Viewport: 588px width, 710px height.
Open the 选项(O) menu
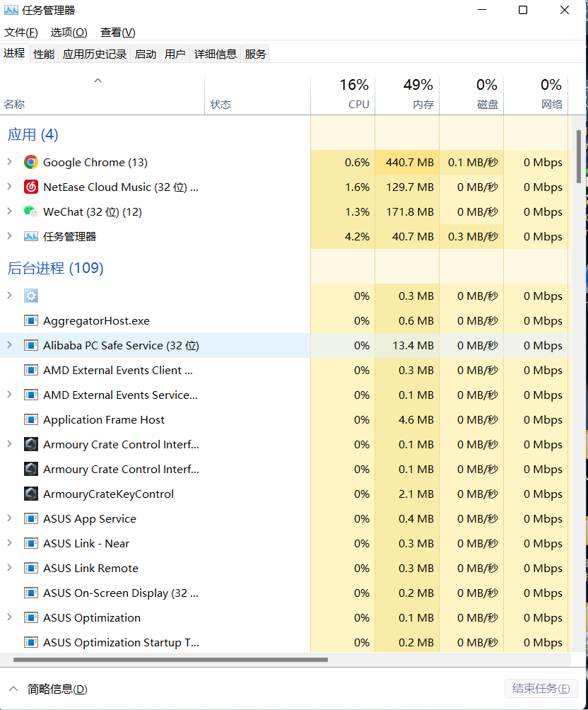point(69,33)
